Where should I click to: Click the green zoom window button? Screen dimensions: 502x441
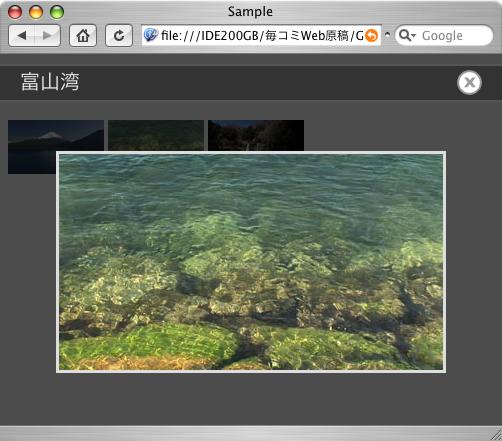click(57, 12)
